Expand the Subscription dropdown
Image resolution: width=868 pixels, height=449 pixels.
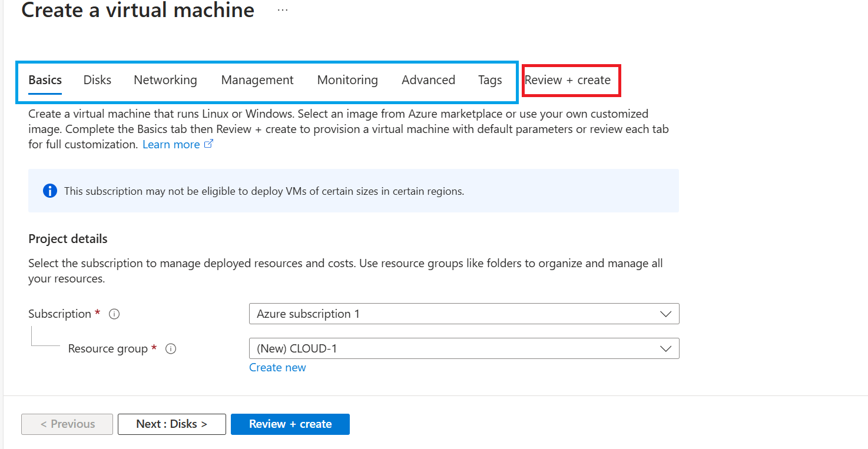464,314
